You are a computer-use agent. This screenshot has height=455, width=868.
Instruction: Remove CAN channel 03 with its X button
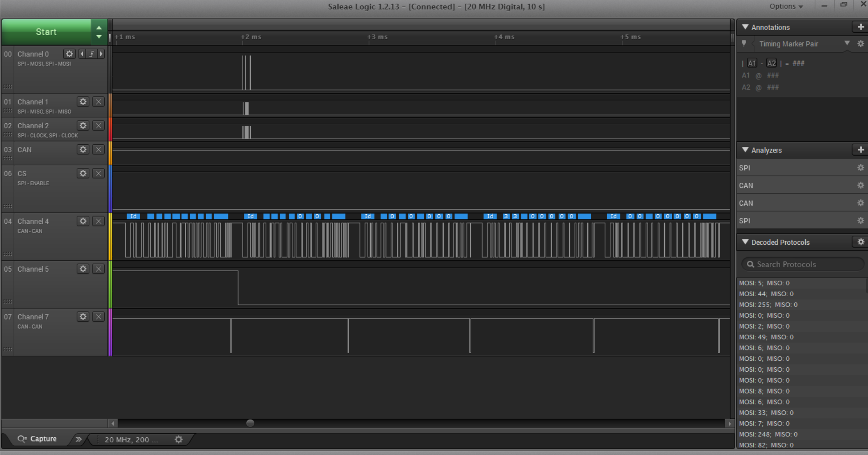click(x=98, y=149)
